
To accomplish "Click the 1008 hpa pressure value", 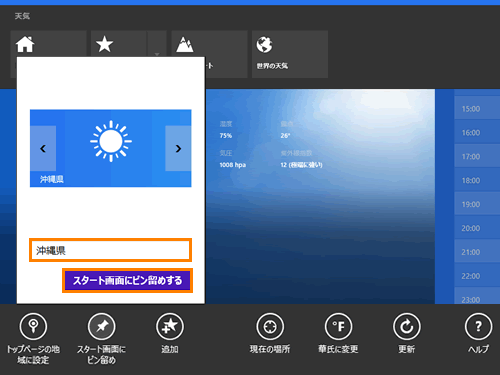I will pos(233,165).
